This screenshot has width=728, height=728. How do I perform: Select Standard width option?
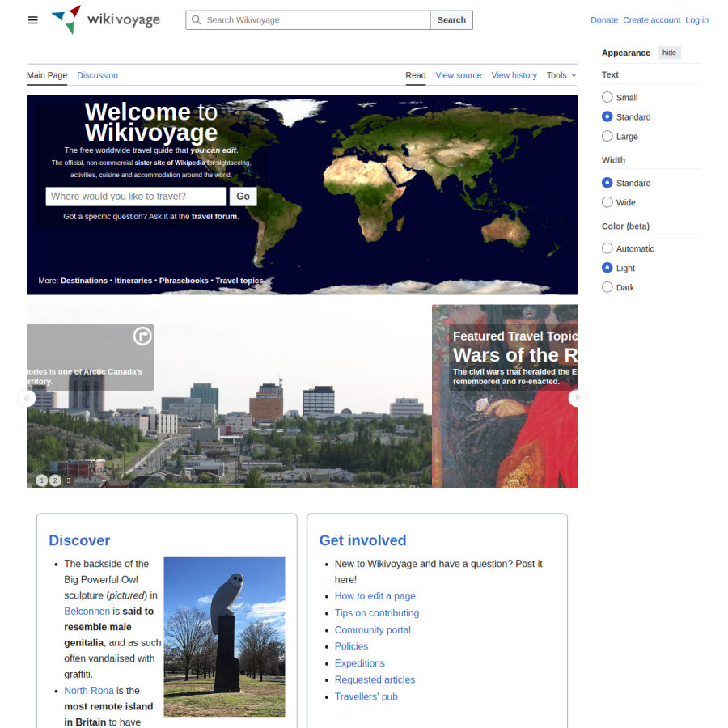click(x=607, y=183)
